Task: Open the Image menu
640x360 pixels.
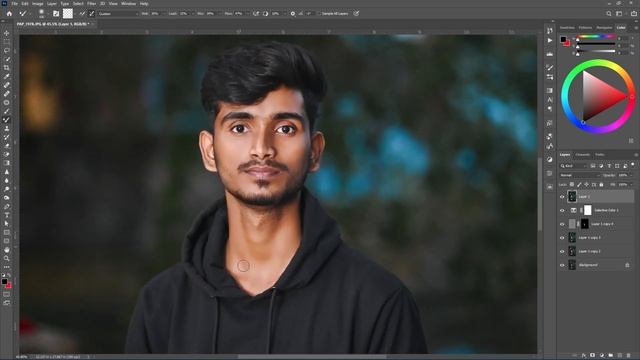Action: tap(38, 4)
